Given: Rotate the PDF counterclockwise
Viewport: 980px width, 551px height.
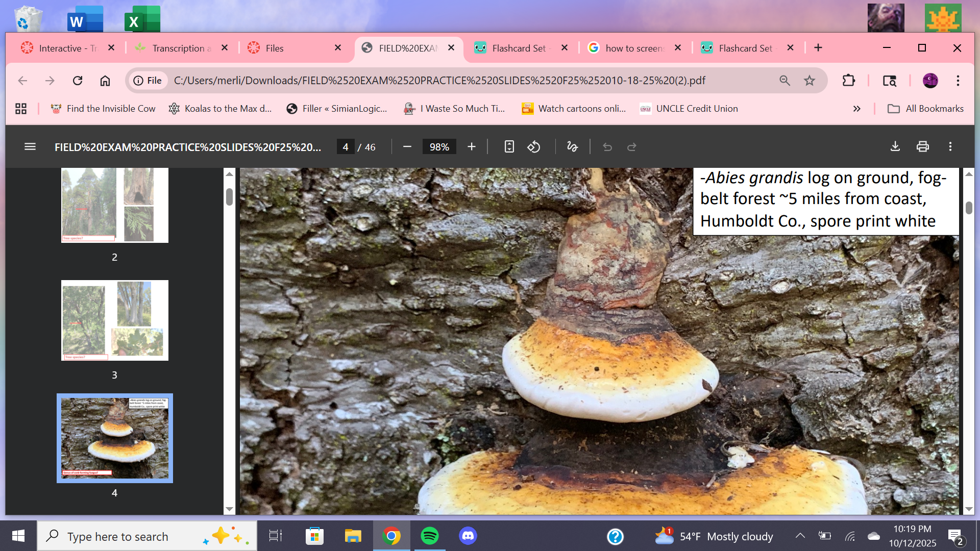Looking at the screenshot, I should pyautogui.click(x=534, y=147).
